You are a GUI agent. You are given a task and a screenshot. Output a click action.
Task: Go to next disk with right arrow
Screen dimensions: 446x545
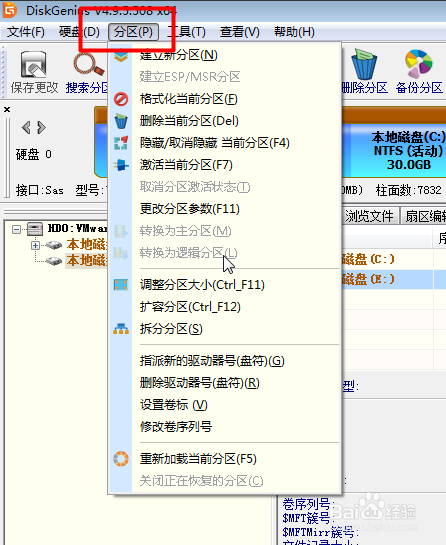41,128
